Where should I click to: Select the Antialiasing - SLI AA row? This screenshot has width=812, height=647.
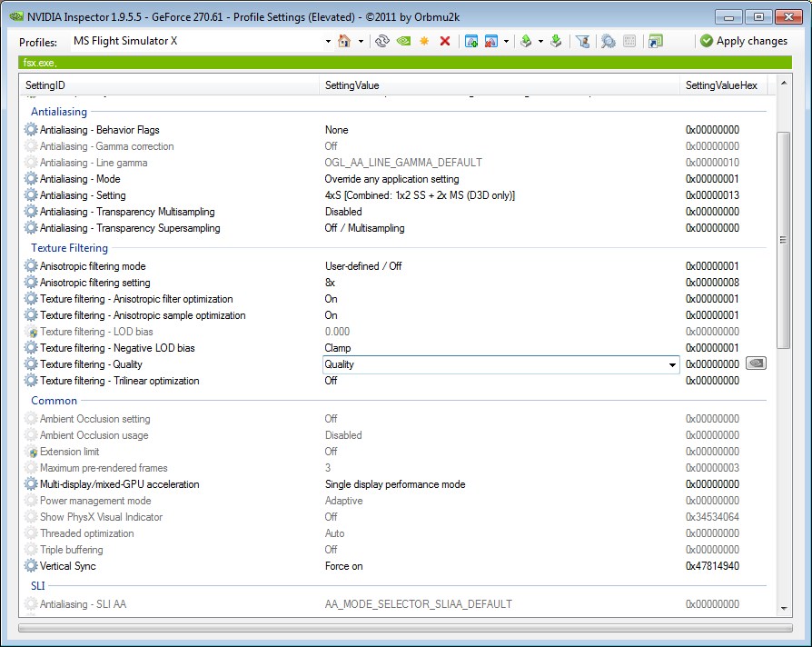(x=393, y=604)
